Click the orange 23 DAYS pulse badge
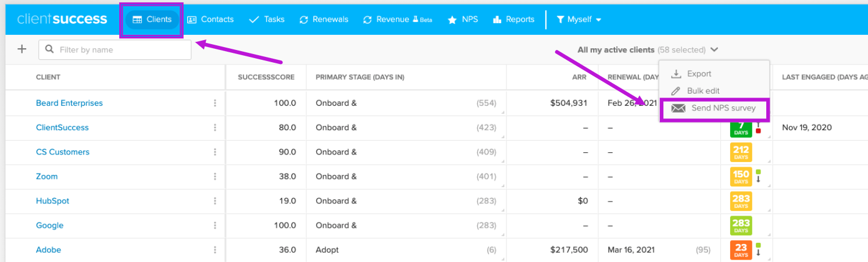The height and width of the screenshot is (262, 868). point(741,250)
